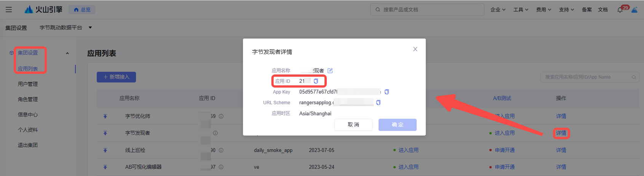Click the 应用 ID column header
644x176 pixels.
207,98
